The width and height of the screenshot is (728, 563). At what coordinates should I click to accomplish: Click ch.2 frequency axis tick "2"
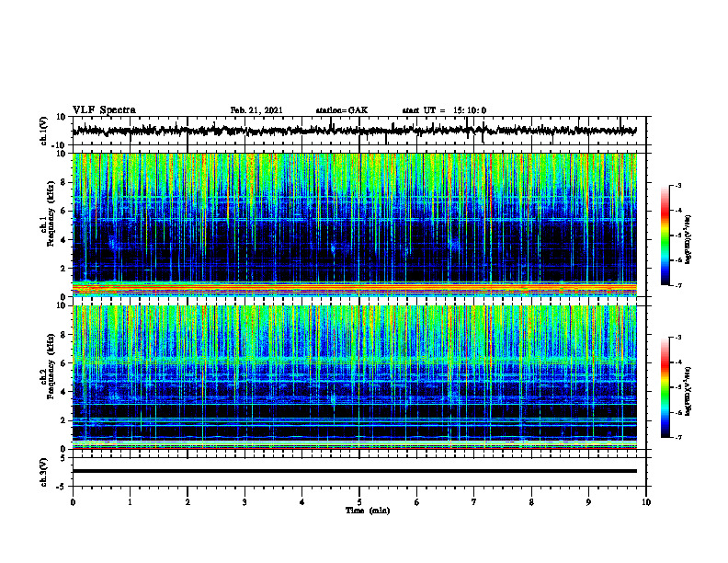click(64, 420)
